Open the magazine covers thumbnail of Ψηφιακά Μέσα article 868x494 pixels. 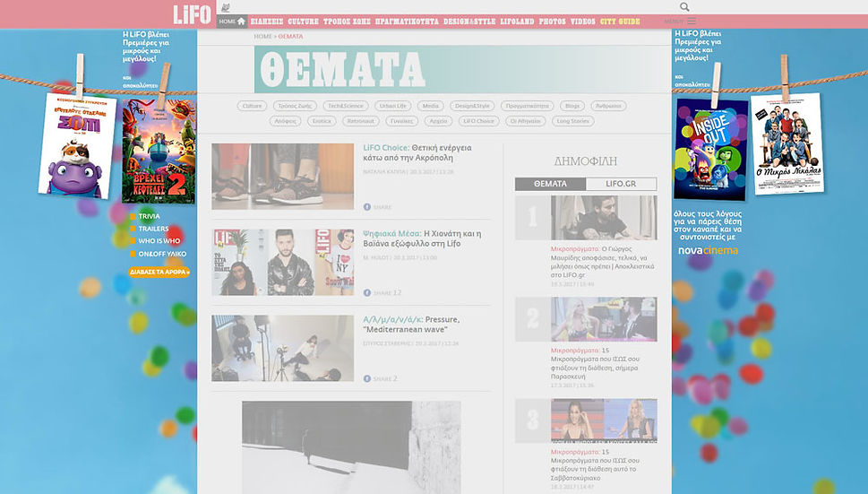[283, 263]
